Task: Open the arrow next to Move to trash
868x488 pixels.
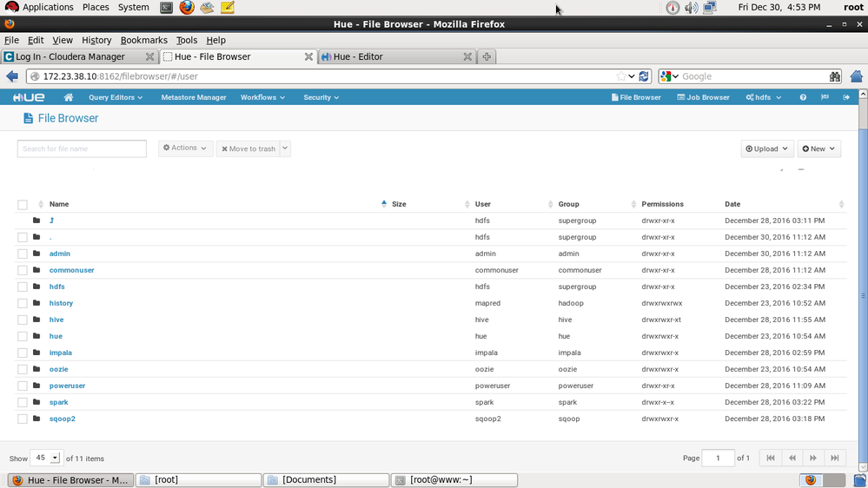Action: click(x=285, y=148)
